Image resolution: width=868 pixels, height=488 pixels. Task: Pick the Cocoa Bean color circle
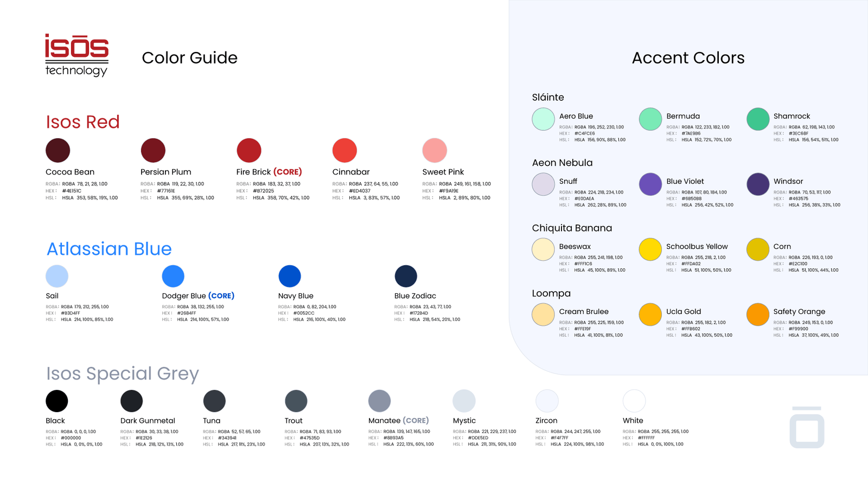click(x=58, y=150)
